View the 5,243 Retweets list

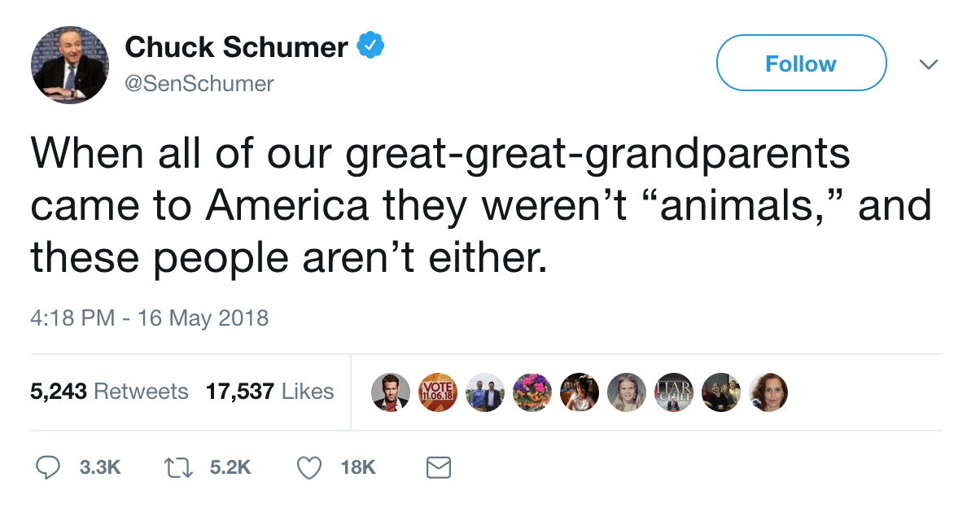(x=109, y=392)
